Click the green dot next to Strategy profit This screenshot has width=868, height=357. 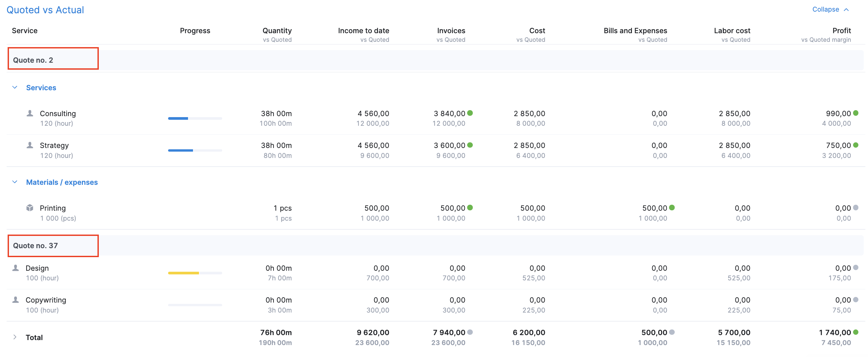tap(856, 145)
